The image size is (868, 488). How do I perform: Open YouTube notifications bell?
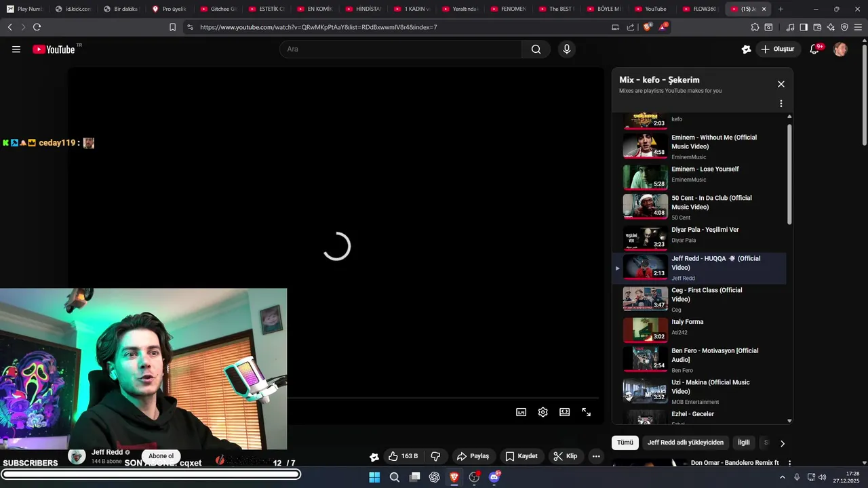click(815, 49)
